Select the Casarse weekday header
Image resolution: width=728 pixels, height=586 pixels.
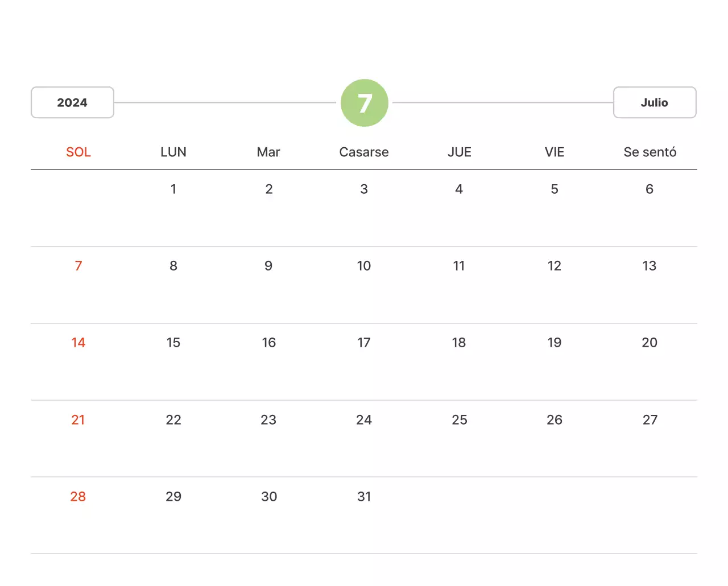pyautogui.click(x=364, y=152)
